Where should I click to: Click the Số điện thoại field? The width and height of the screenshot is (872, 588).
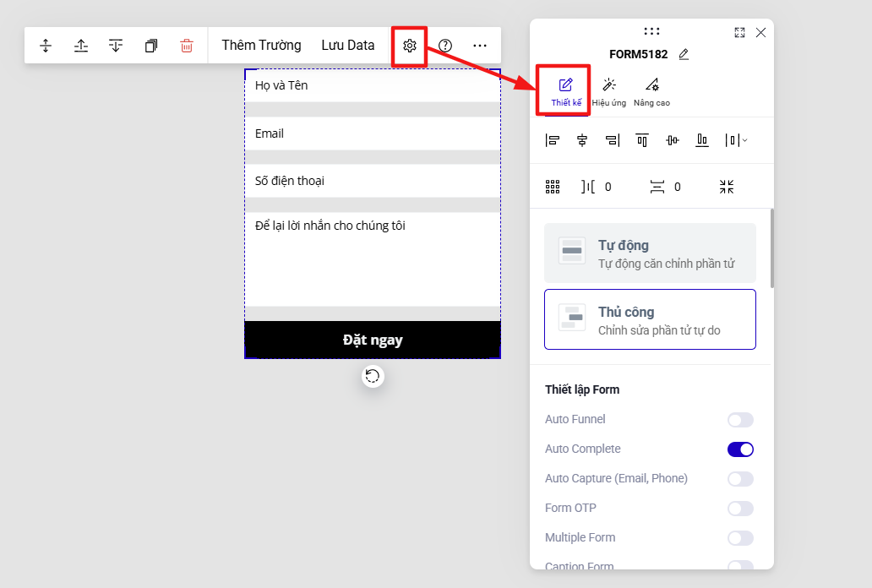point(373,181)
